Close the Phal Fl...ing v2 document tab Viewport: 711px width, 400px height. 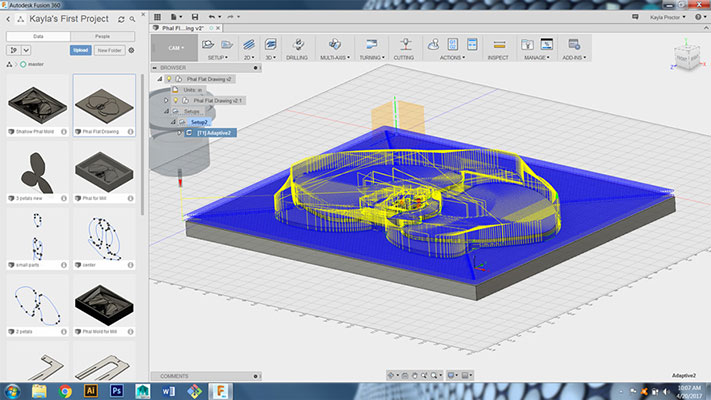point(218,28)
